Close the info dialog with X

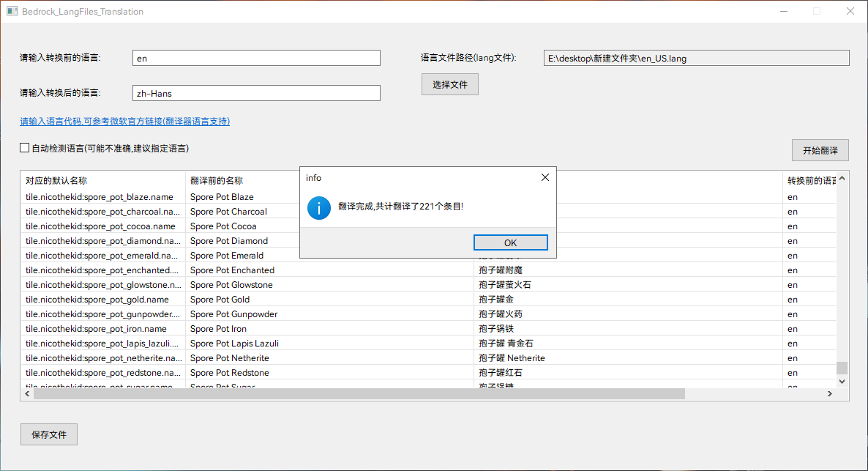545,177
